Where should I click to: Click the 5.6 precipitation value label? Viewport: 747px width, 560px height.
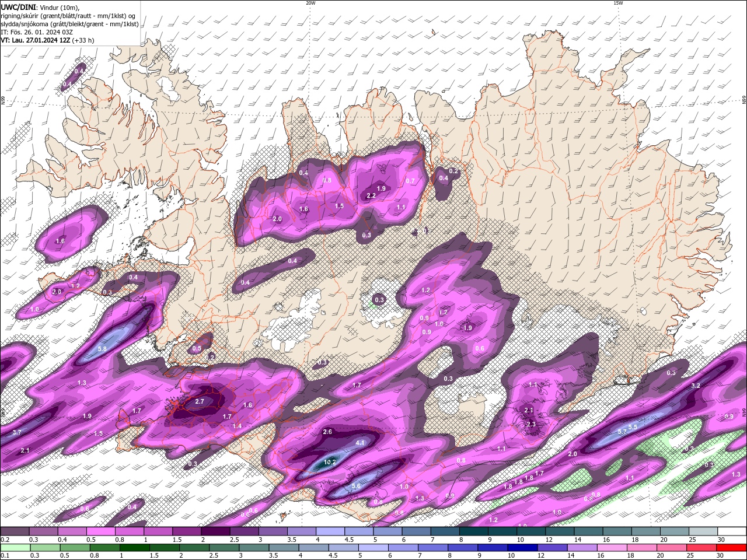(x=357, y=486)
